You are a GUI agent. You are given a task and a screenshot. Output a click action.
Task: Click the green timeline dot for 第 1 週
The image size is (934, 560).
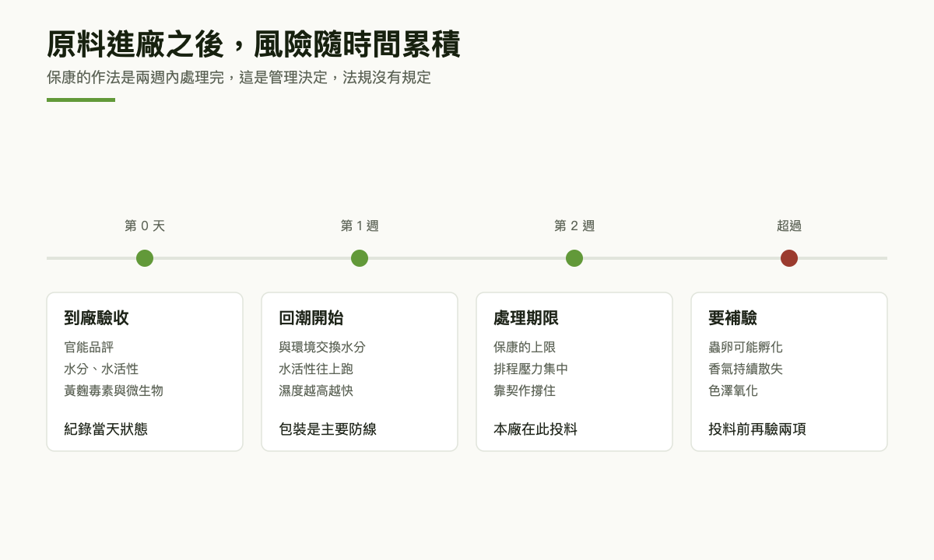(360, 258)
